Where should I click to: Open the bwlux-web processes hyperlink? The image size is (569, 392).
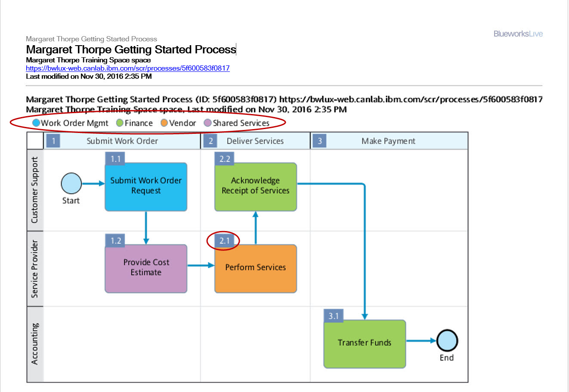pyautogui.click(x=128, y=68)
